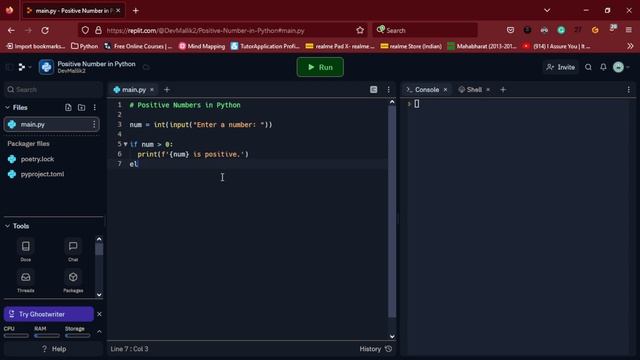The image size is (640, 360).
Task: Click editor scrollbar up arrow
Action: click(392, 102)
